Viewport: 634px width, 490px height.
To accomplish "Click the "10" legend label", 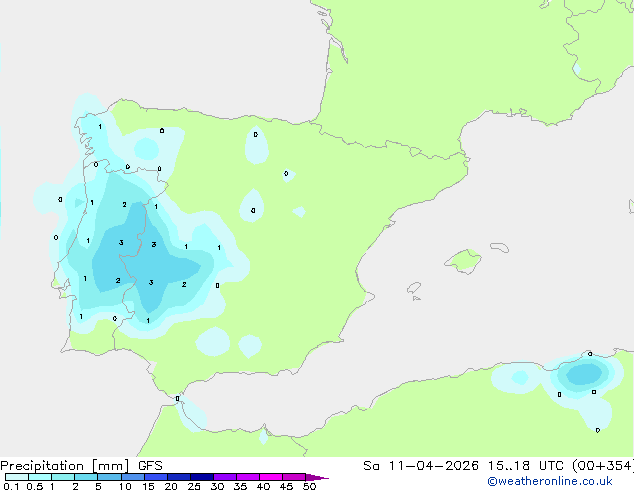I will (125, 486).
